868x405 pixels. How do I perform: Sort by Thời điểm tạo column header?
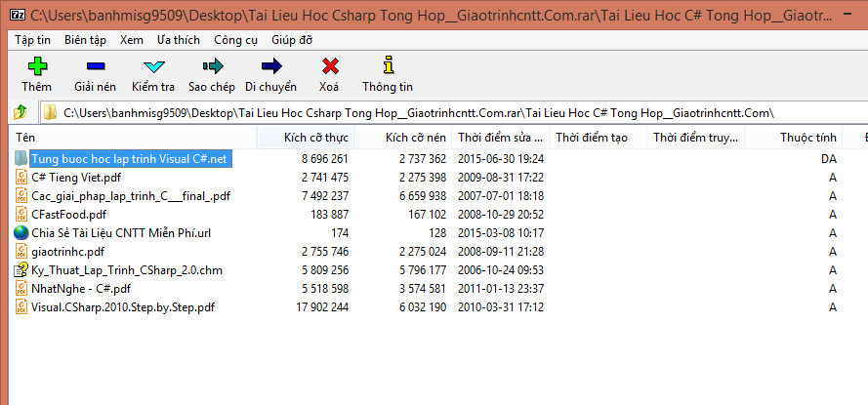tap(598, 138)
